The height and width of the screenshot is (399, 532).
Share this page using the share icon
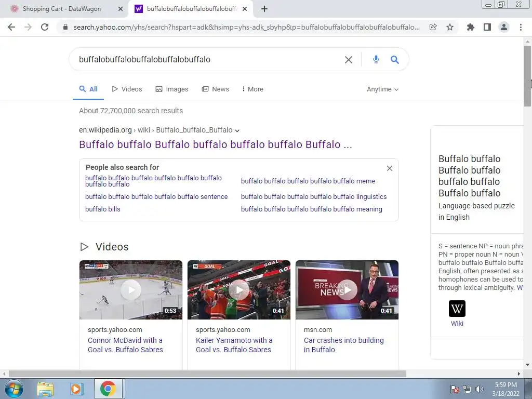pos(433,27)
